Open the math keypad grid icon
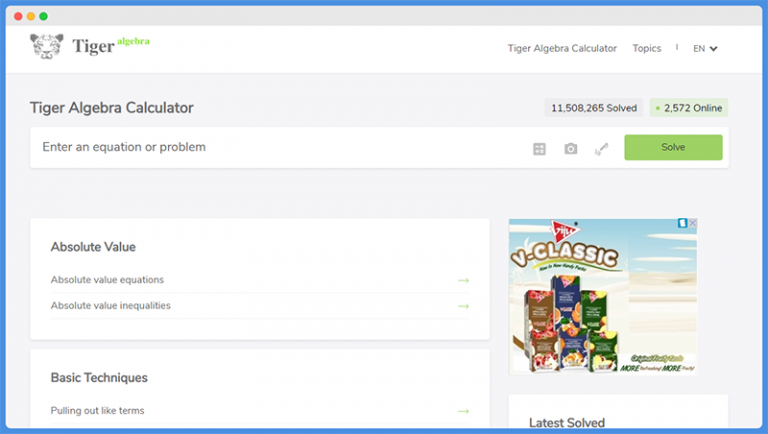The width and height of the screenshot is (768, 434). 539,149
